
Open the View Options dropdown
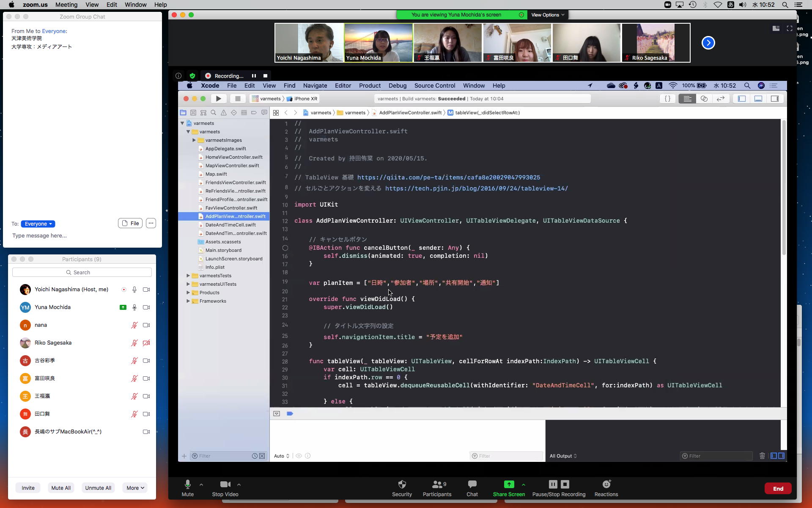point(548,15)
